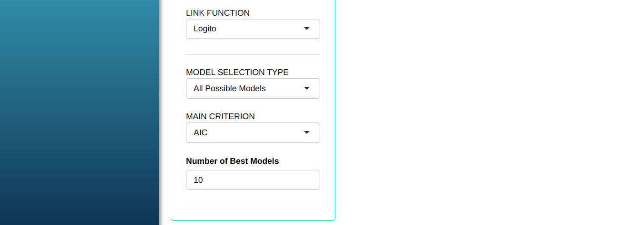Click the divider line below Link Function
Screen dimensions: 644x225
tap(253, 55)
